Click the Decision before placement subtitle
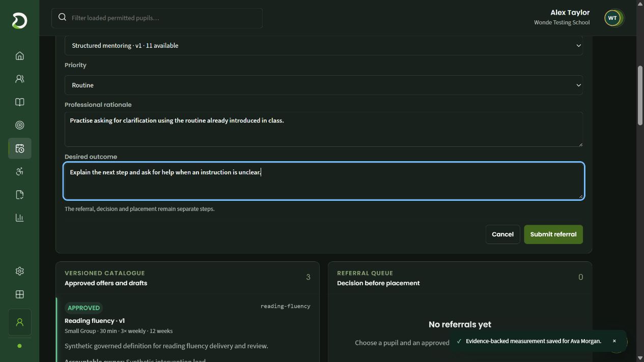The image size is (644, 362). (378, 283)
